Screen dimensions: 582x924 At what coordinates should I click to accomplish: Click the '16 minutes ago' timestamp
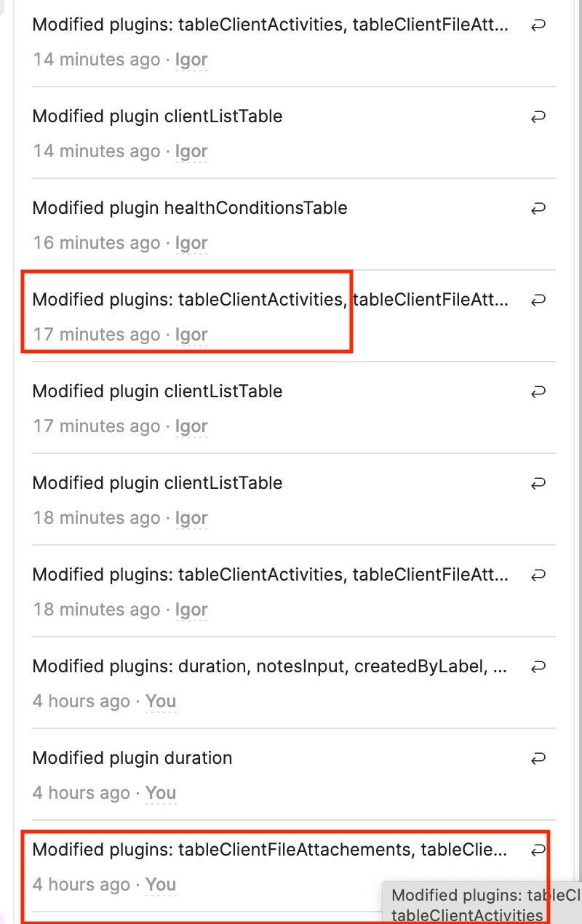pyautogui.click(x=96, y=243)
